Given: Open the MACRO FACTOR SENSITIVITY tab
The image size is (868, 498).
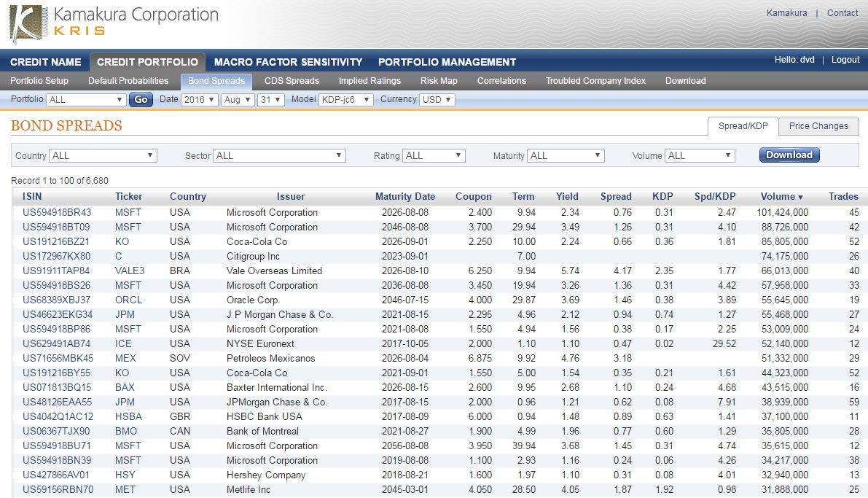Looking at the screenshot, I should pos(289,62).
